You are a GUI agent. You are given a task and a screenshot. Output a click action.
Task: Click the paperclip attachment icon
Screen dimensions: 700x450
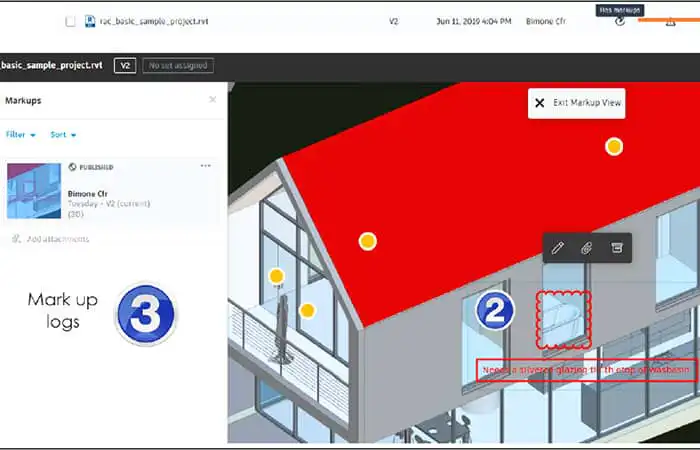(x=587, y=248)
